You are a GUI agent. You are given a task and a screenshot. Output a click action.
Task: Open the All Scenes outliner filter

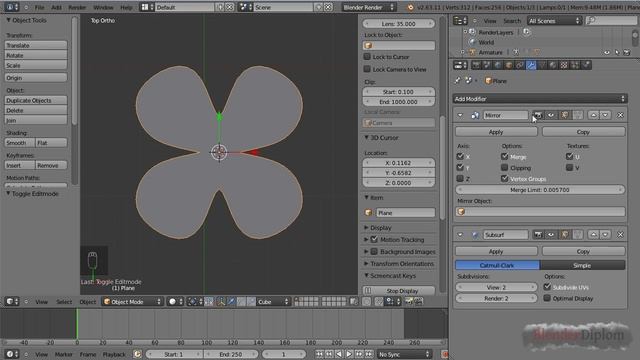554,20
